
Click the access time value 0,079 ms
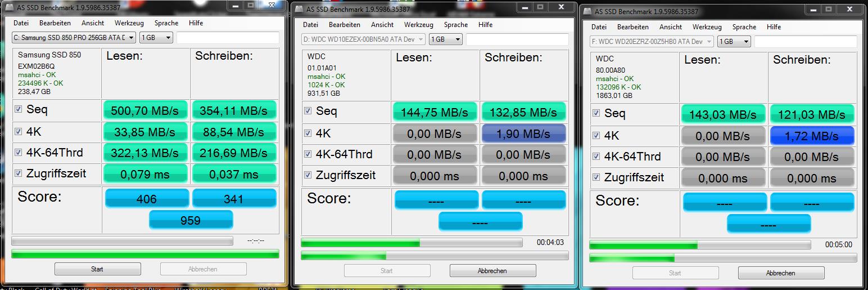point(145,175)
